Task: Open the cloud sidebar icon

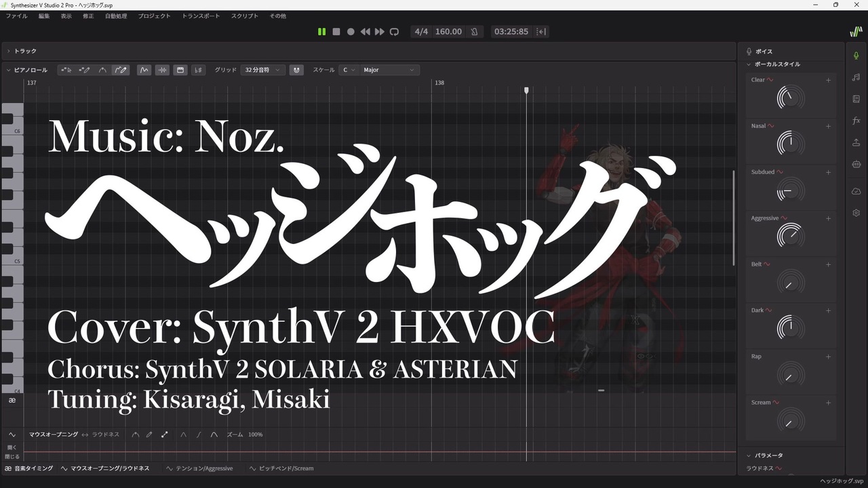Action: coord(856,191)
